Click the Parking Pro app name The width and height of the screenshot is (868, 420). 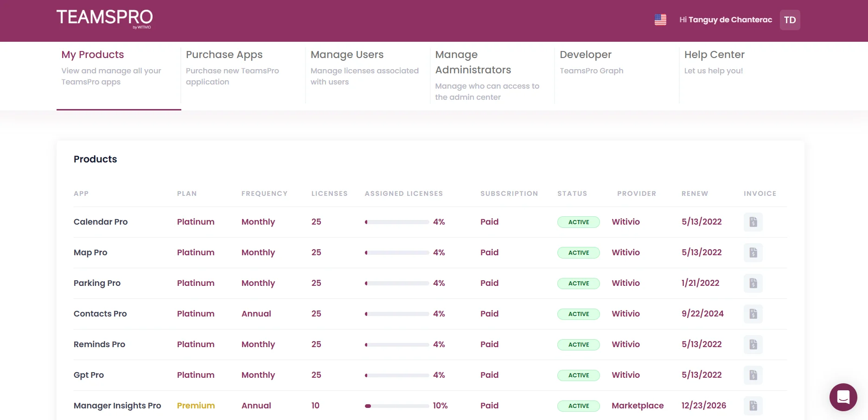point(97,283)
